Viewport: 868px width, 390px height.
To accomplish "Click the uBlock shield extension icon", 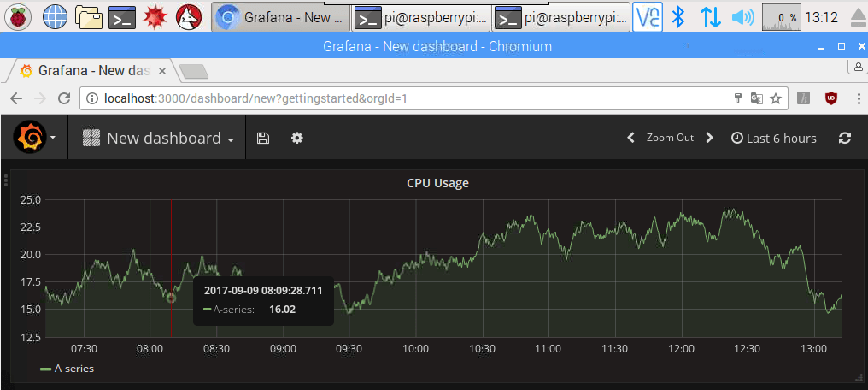I will point(830,98).
